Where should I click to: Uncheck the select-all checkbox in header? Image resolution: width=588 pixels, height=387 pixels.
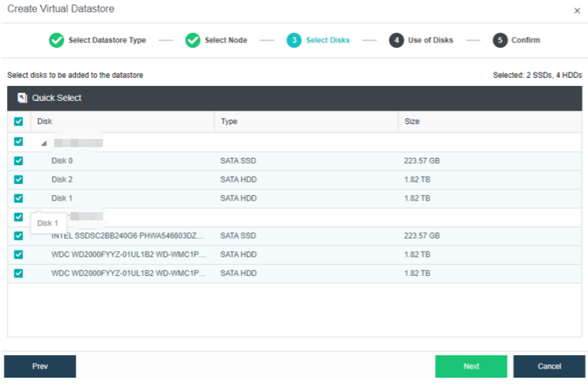[x=18, y=122]
